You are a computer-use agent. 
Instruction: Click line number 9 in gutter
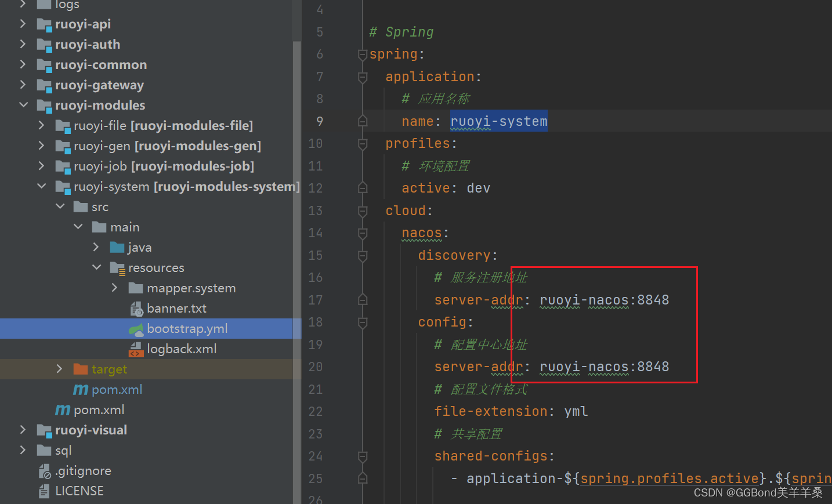[320, 121]
